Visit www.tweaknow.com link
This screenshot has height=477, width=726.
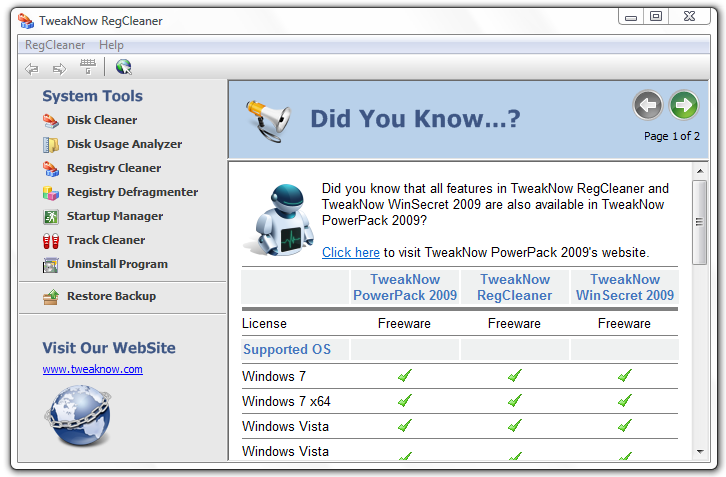point(93,369)
